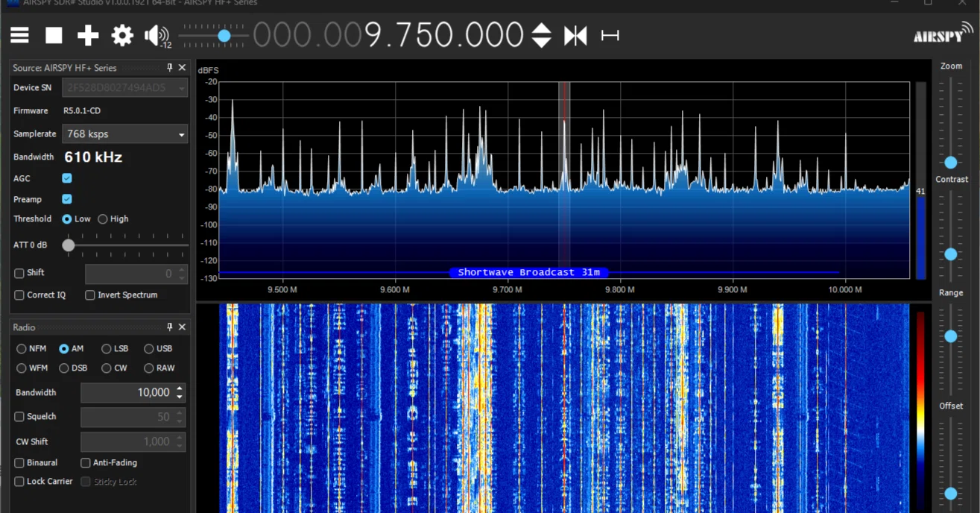Image resolution: width=980 pixels, height=513 pixels.
Task: Mute audio via the speaker icon
Action: pyautogui.click(x=157, y=36)
